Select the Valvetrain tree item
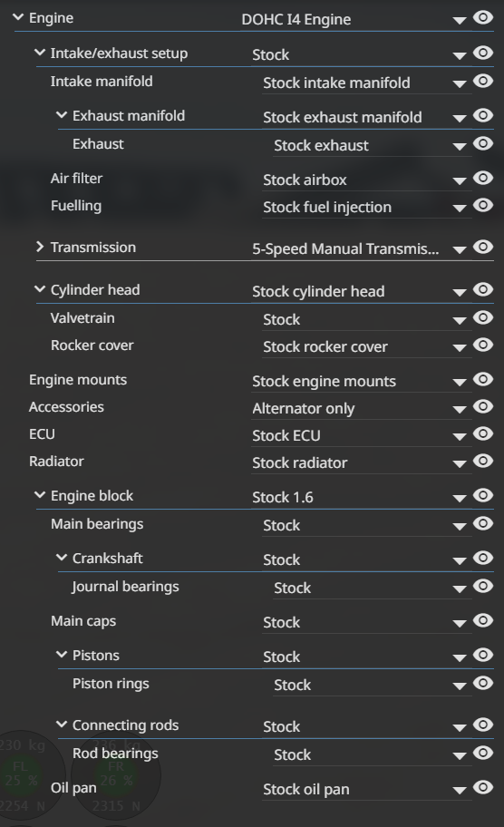504x827 pixels. [82, 318]
